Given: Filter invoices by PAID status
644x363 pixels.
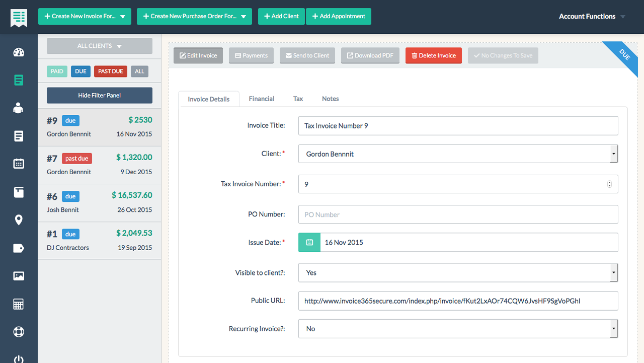Looking at the screenshot, I should click(x=57, y=71).
